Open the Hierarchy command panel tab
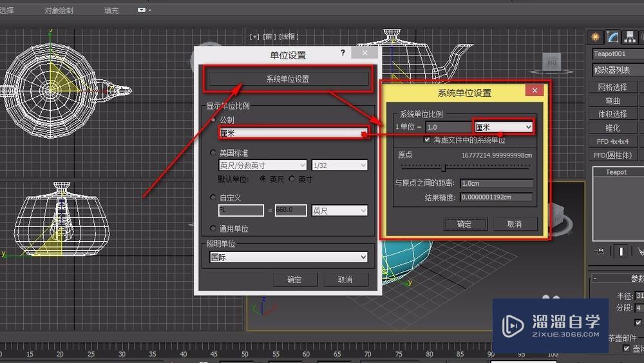Viewport: 644px width, 363px height. point(630,37)
